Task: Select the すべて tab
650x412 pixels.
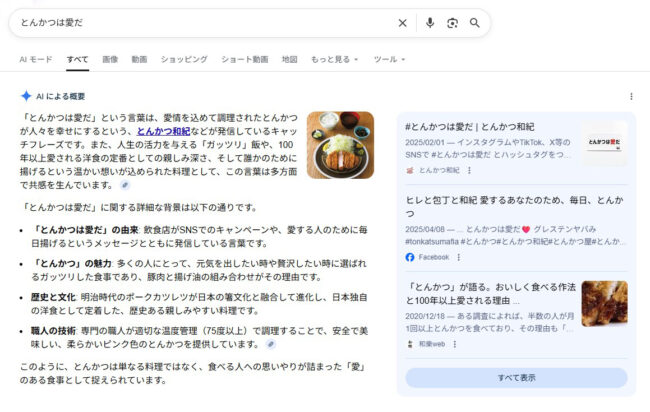Action: tap(78, 59)
